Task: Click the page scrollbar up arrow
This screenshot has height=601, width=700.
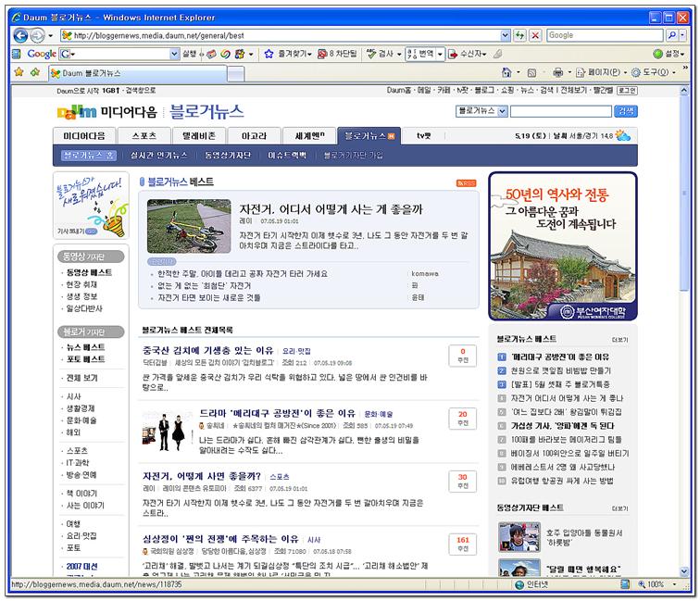Action: pos(684,90)
